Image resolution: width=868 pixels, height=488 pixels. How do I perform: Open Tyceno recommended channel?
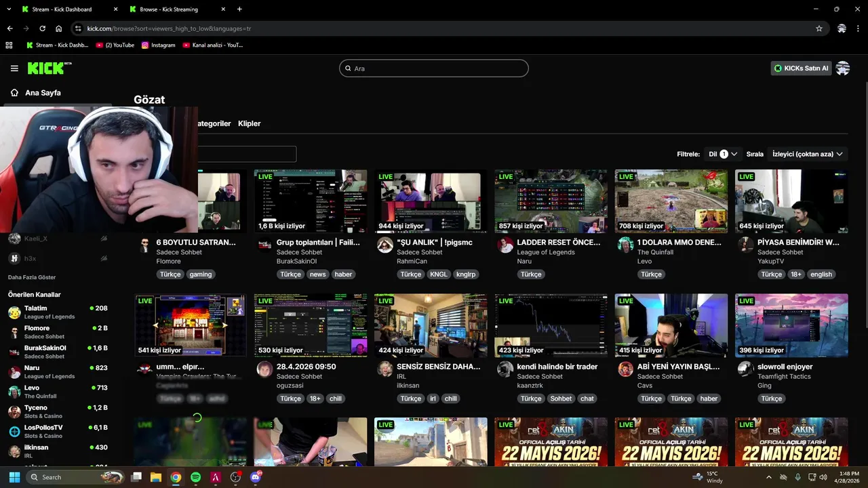[58, 411]
